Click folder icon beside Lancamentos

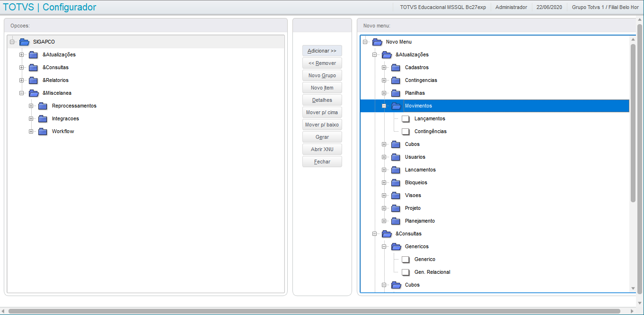[x=396, y=170]
